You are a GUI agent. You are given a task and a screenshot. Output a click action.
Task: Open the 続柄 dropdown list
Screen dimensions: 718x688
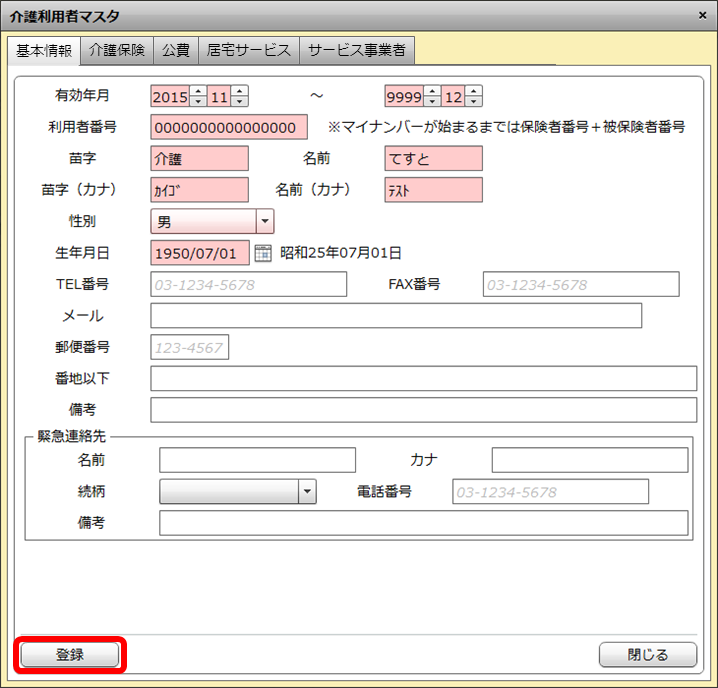(307, 492)
